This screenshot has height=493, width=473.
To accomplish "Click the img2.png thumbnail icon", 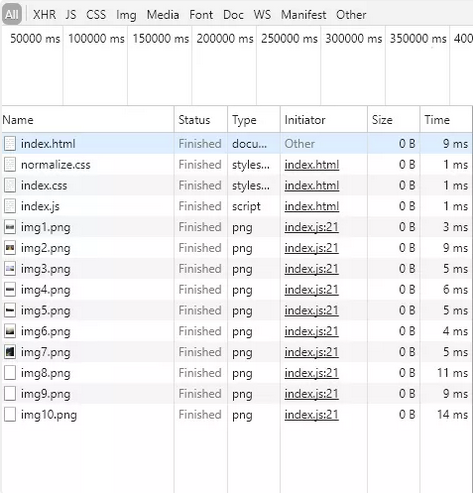I will [10, 248].
